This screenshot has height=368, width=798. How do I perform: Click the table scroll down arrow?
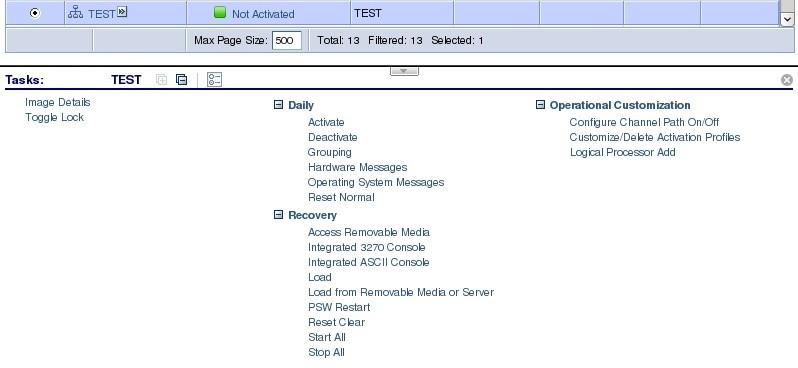point(787,19)
